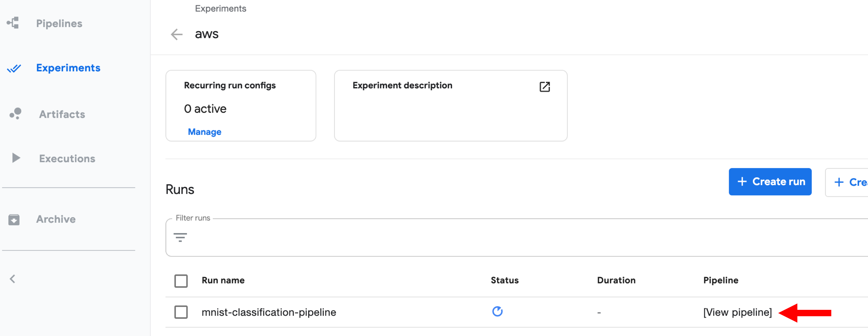The height and width of the screenshot is (336, 868).
Task: Sort by the Run name column header
Action: pyautogui.click(x=223, y=280)
